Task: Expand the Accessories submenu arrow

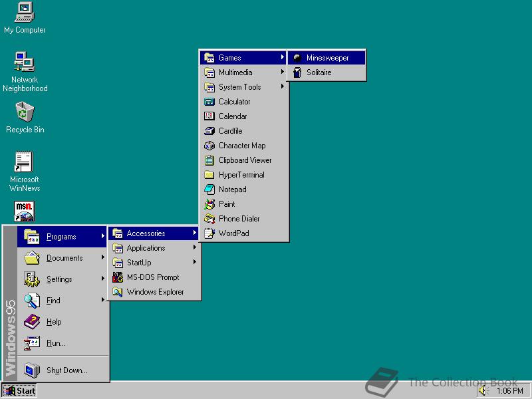Action: tap(195, 233)
